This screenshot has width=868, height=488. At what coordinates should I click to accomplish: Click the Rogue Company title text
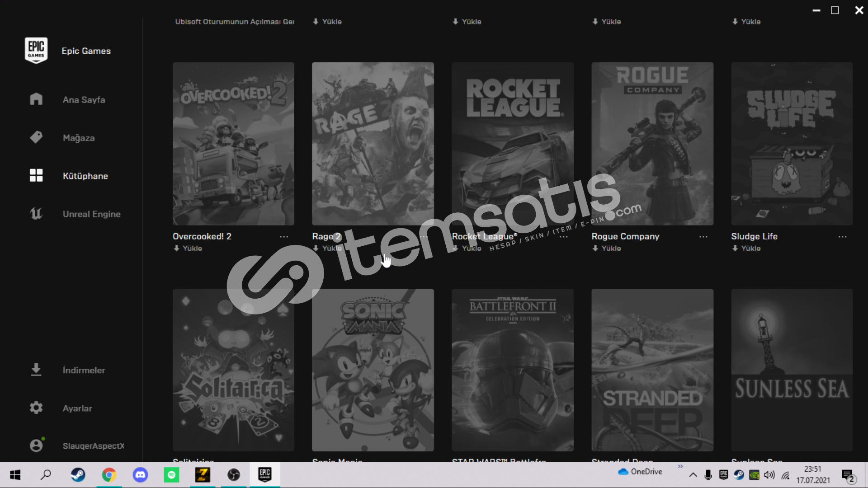coord(625,236)
